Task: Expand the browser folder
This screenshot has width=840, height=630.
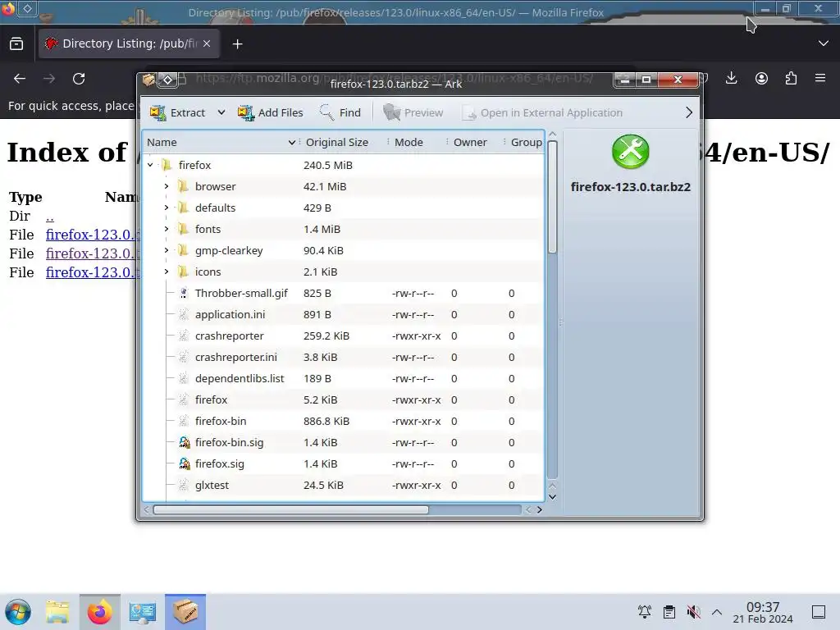Action: coord(167,186)
